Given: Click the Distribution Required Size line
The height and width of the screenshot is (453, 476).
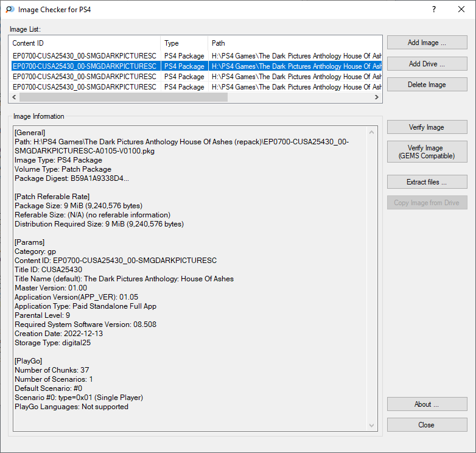Looking at the screenshot, I should 99,224.
